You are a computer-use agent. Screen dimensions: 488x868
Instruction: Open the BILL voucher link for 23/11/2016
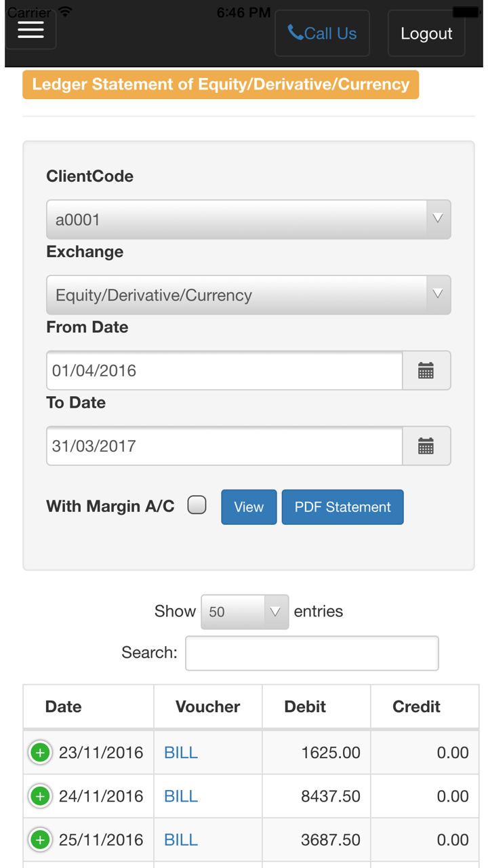coord(181,753)
